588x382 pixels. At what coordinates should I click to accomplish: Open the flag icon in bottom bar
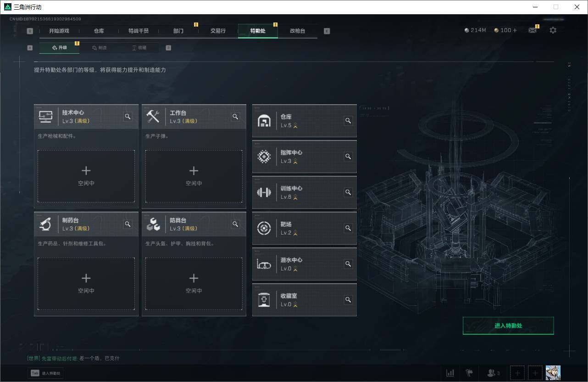(469, 373)
